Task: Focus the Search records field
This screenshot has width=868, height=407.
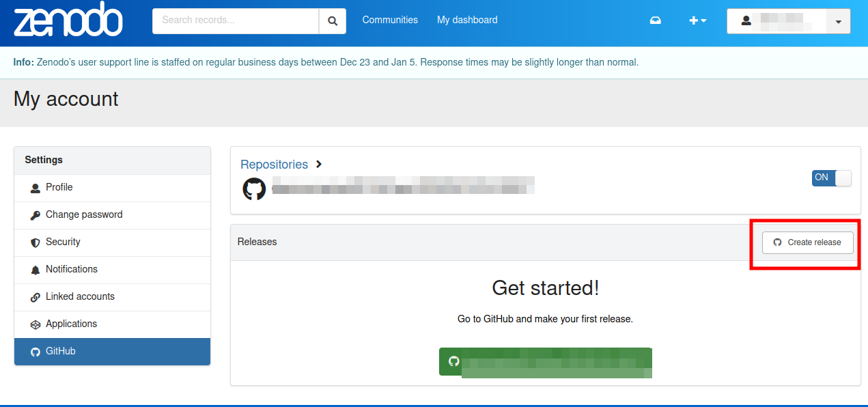Action: pos(236,21)
